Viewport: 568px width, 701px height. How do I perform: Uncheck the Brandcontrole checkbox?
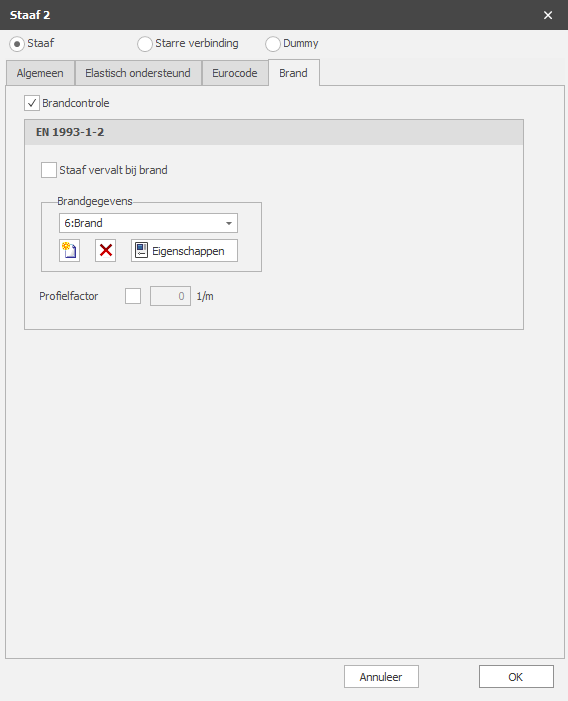pyautogui.click(x=32, y=103)
